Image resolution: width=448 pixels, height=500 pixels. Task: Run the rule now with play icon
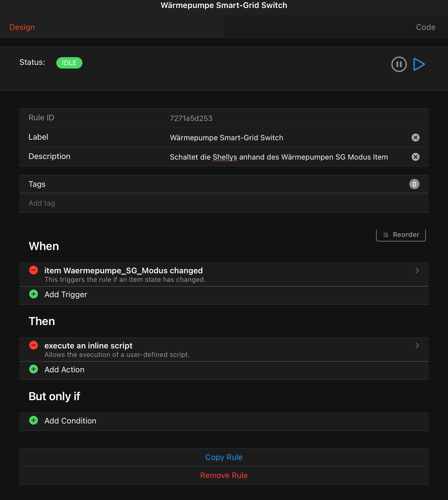[419, 64]
